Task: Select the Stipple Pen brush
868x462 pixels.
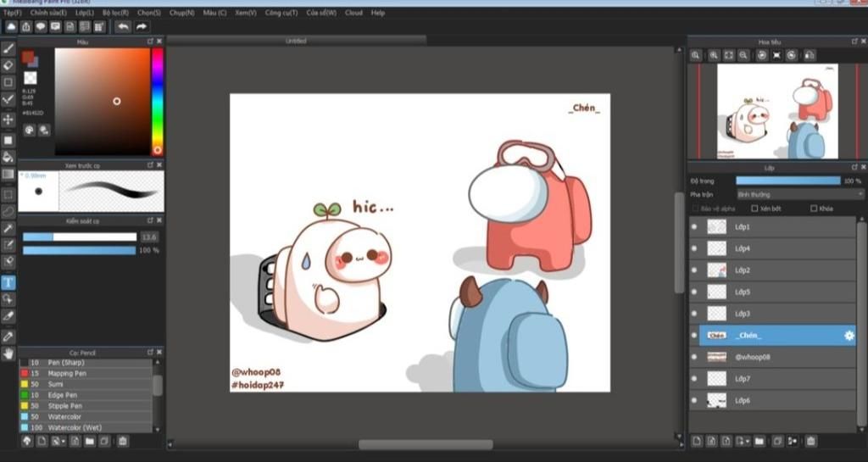Action: tap(86, 406)
